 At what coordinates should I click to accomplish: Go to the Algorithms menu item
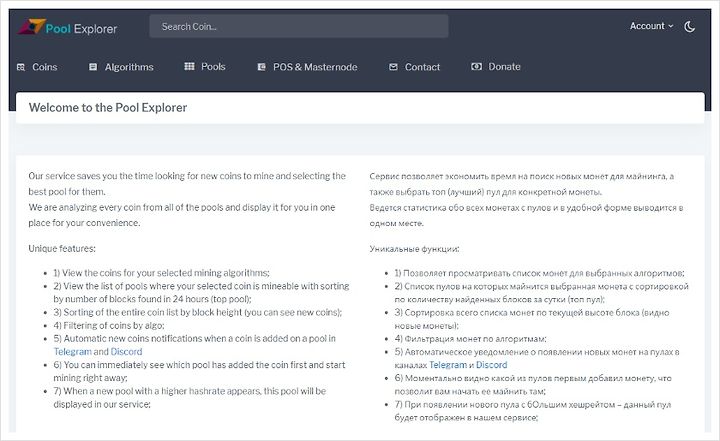point(129,67)
